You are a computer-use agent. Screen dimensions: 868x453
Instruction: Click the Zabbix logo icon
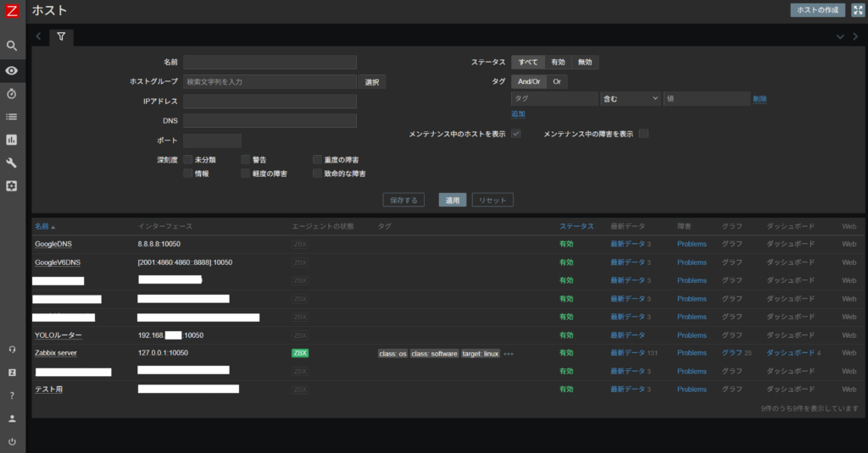click(x=12, y=11)
